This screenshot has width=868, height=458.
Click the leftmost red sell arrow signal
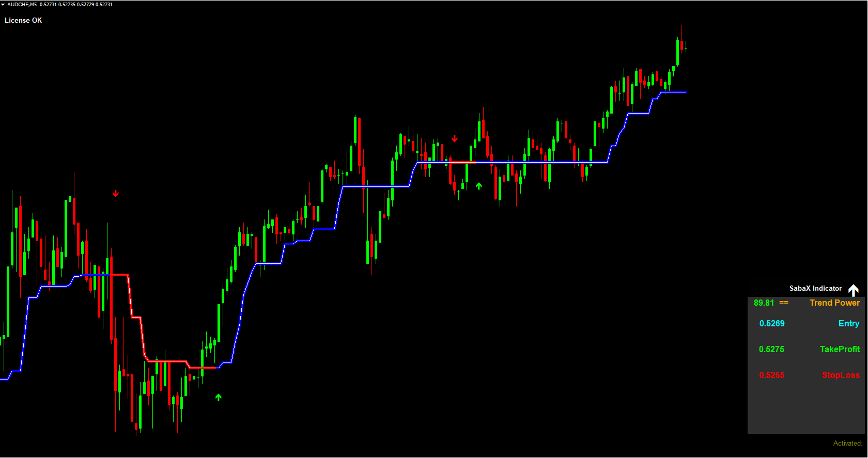click(x=116, y=194)
